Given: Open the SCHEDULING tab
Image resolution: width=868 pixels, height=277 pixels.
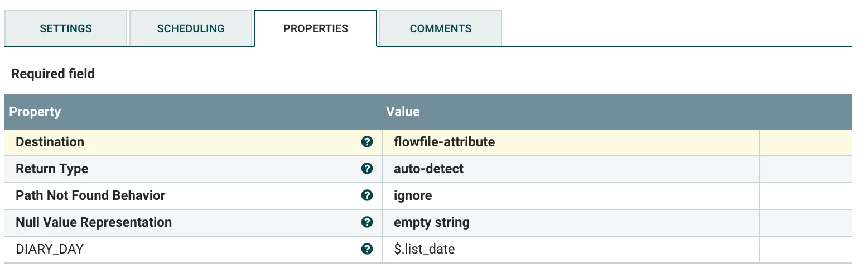Looking at the screenshot, I should 191,28.
